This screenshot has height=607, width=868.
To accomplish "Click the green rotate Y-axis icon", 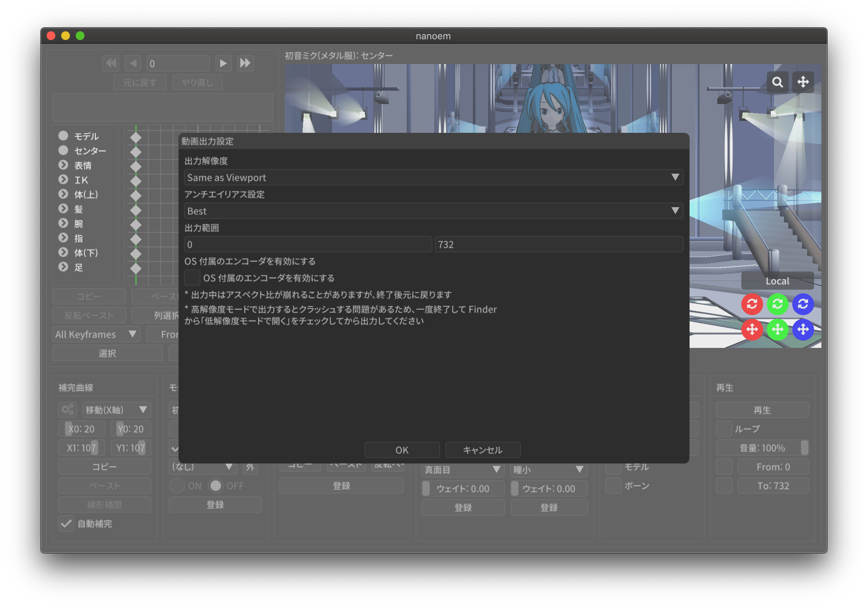I will click(x=777, y=304).
